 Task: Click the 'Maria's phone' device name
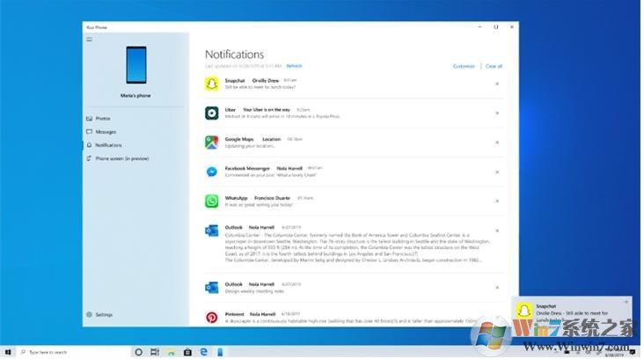click(x=135, y=96)
